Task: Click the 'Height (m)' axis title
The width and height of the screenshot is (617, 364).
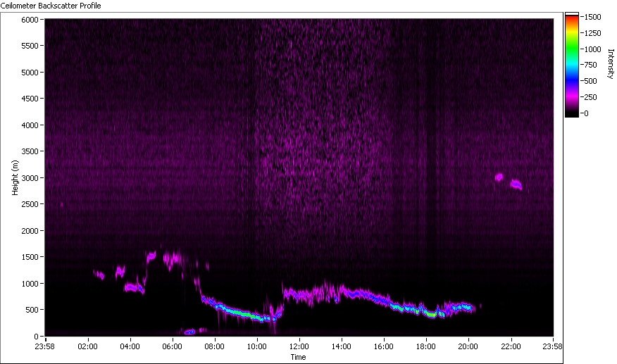Action: [x=15, y=177]
